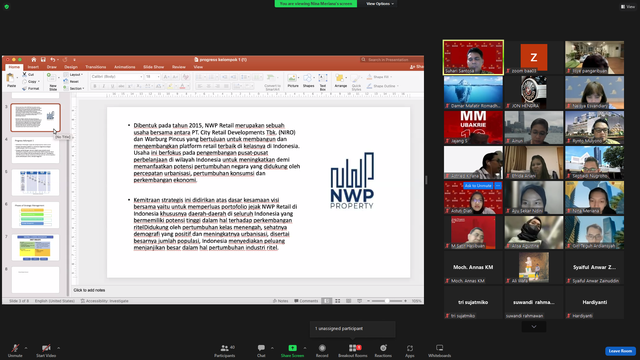
Task: Click Convert to SmartArt
Action: tap(272, 82)
